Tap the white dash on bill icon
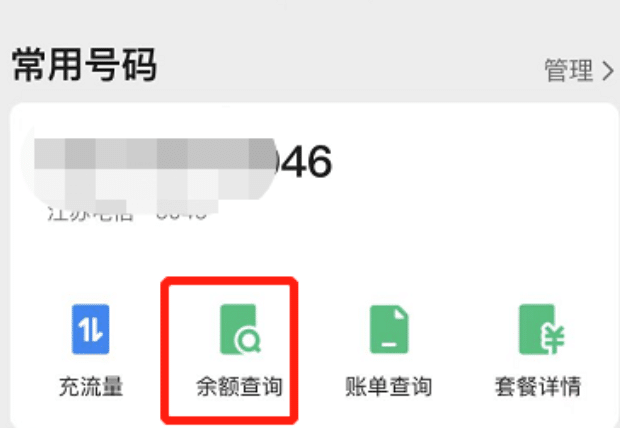 [389, 344]
